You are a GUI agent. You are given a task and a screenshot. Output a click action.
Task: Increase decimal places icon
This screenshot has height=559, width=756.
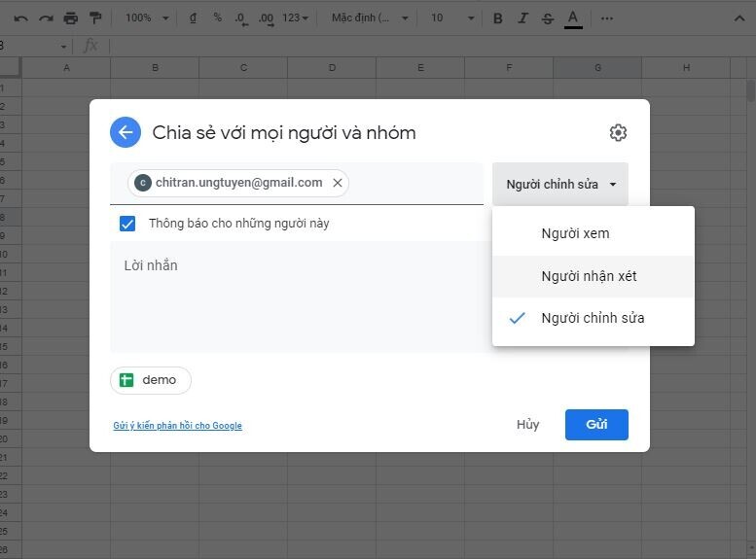pyautogui.click(x=266, y=18)
